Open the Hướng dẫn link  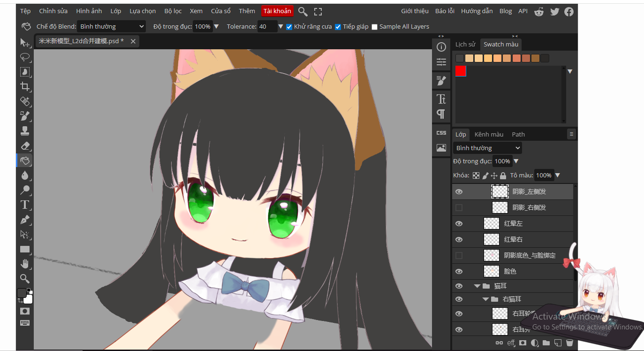point(477,11)
